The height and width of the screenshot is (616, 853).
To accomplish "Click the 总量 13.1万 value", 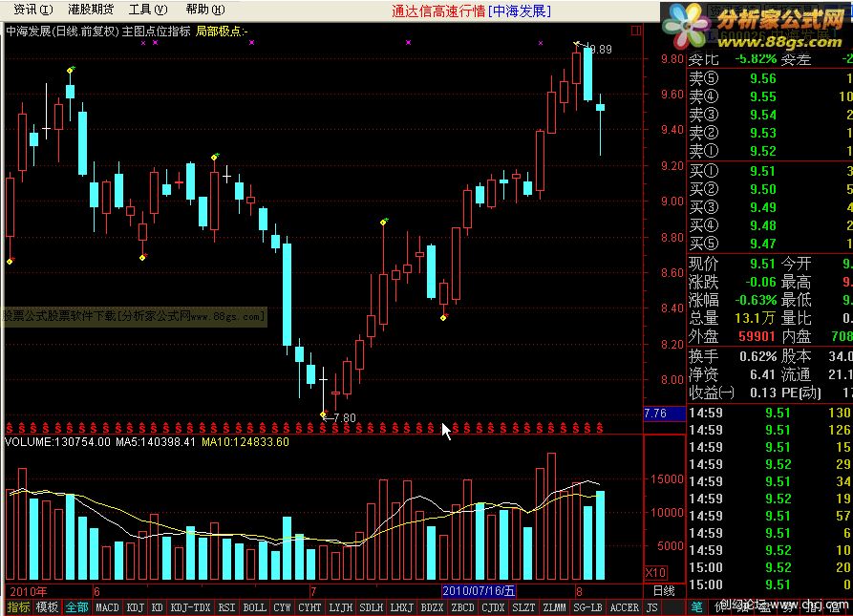I will coord(755,317).
